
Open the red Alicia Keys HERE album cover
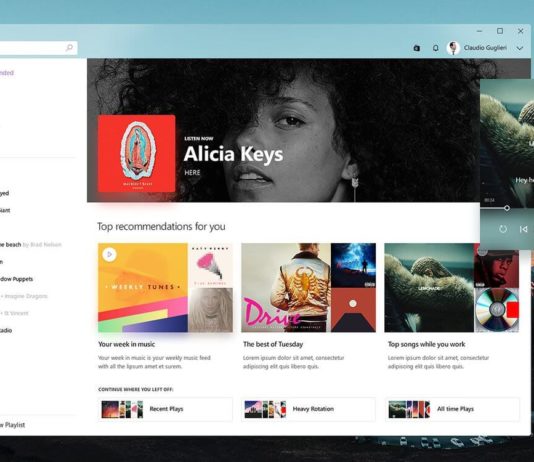tap(136, 154)
